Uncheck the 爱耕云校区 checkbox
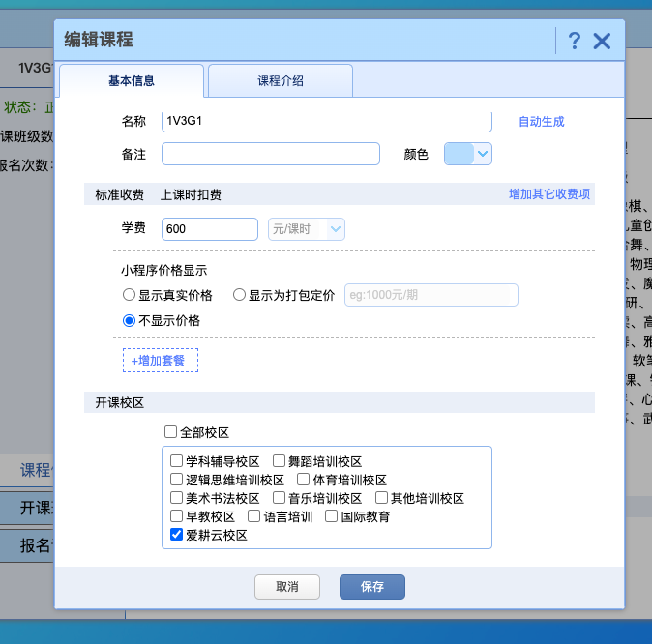This screenshot has height=644, width=652. [x=176, y=534]
